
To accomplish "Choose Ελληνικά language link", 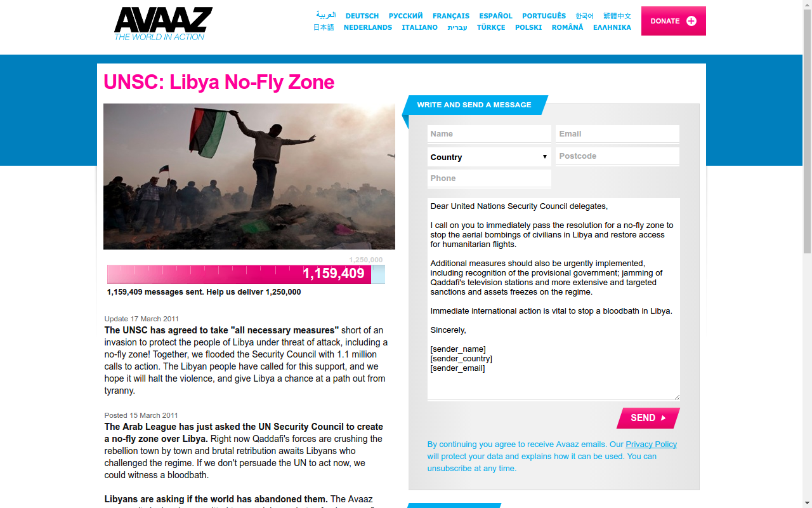I will click(x=612, y=27).
